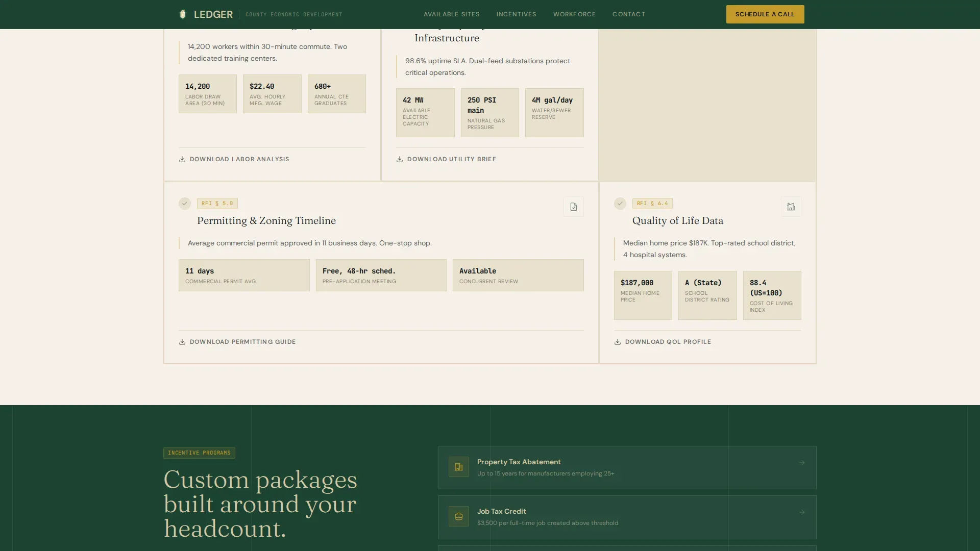Screen dimensions: 980x551
Task: Select the A (State) school rating stat
Action: coord(707,295)
